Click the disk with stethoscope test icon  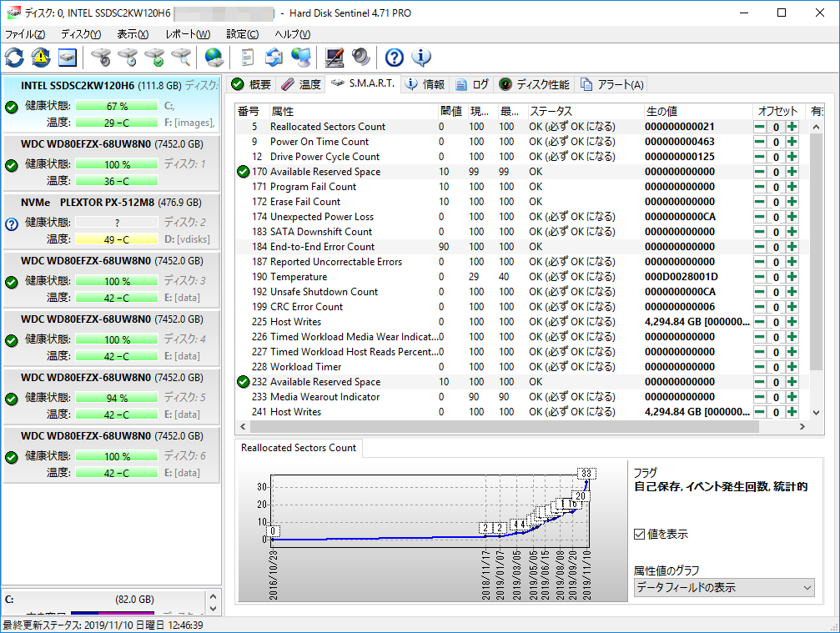(x=101, y=58)
